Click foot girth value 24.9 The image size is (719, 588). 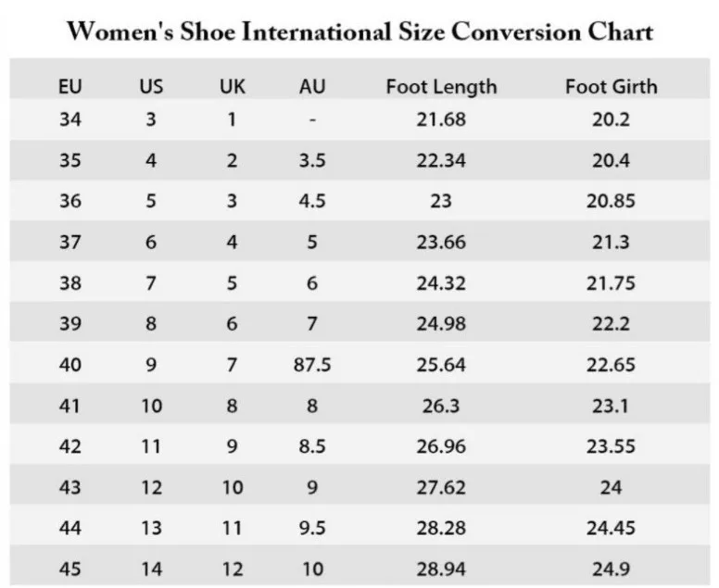[611, 567]
